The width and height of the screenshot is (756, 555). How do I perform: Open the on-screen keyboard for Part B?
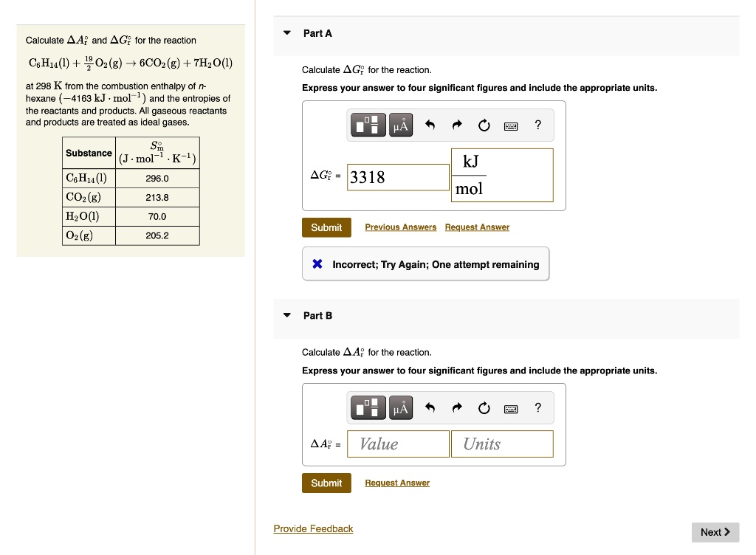point(511,407)
